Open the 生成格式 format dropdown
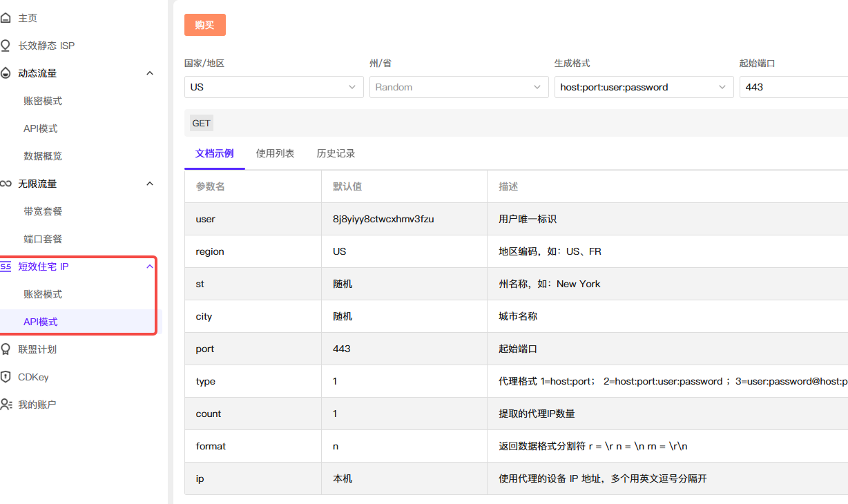 (x=644, y=87)
